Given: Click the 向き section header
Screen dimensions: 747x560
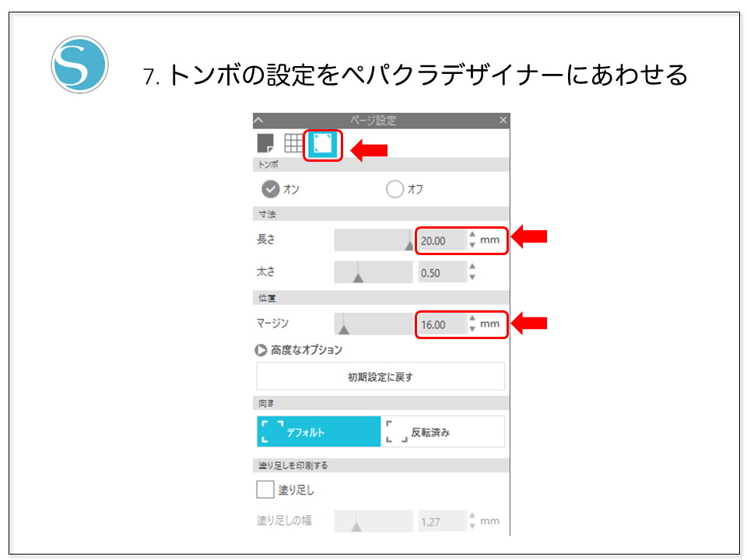Looking at the screenshot, I should click(381, 404).
